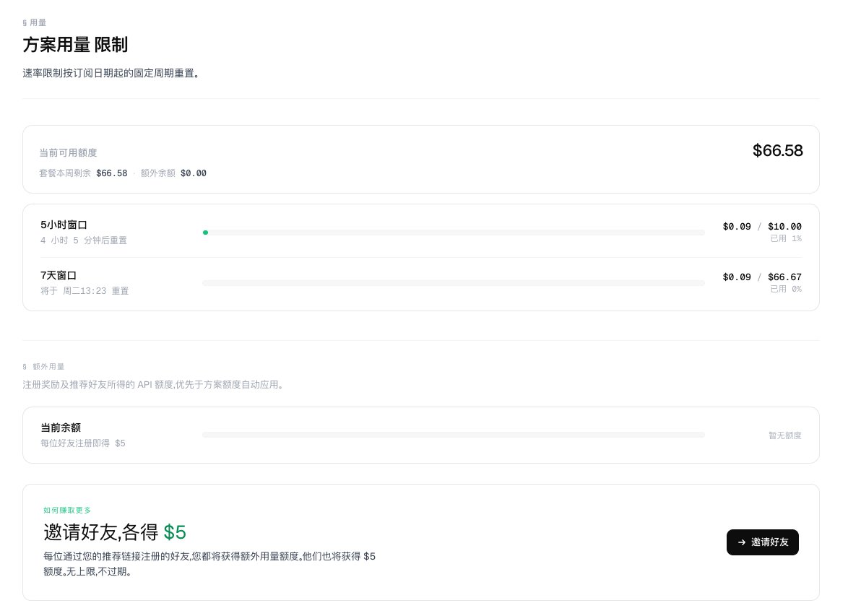Click the 邀请好友 button

762,542
